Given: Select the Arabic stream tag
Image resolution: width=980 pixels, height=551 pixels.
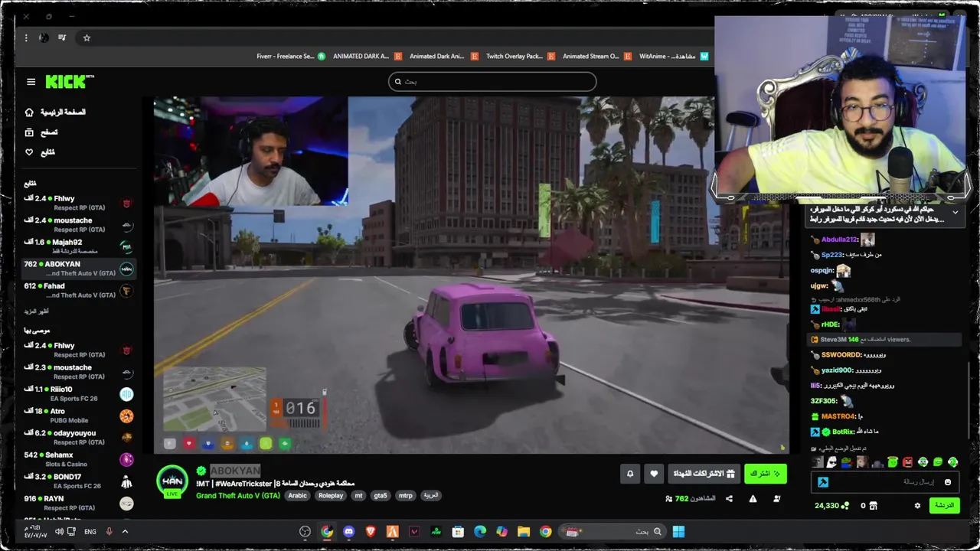Looking at the screenshot, I should [297, 495].
